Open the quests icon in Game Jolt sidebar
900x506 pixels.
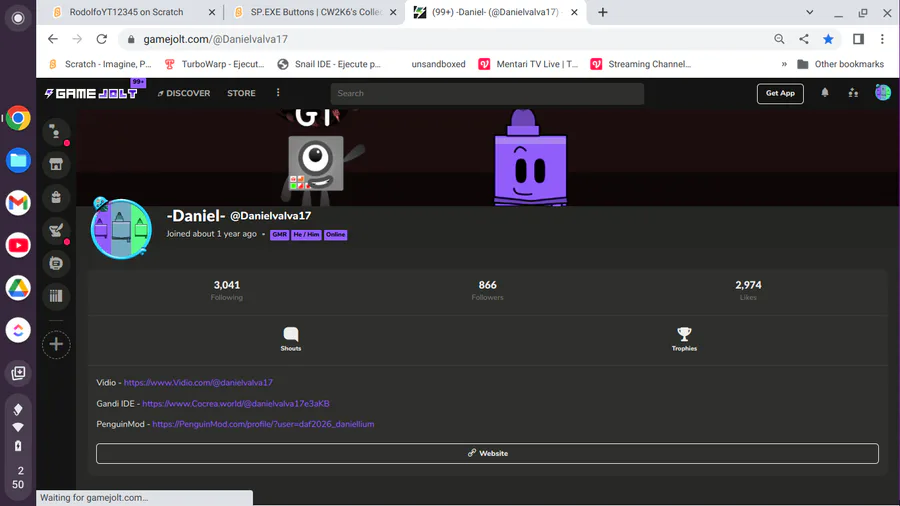click(56, 231)
